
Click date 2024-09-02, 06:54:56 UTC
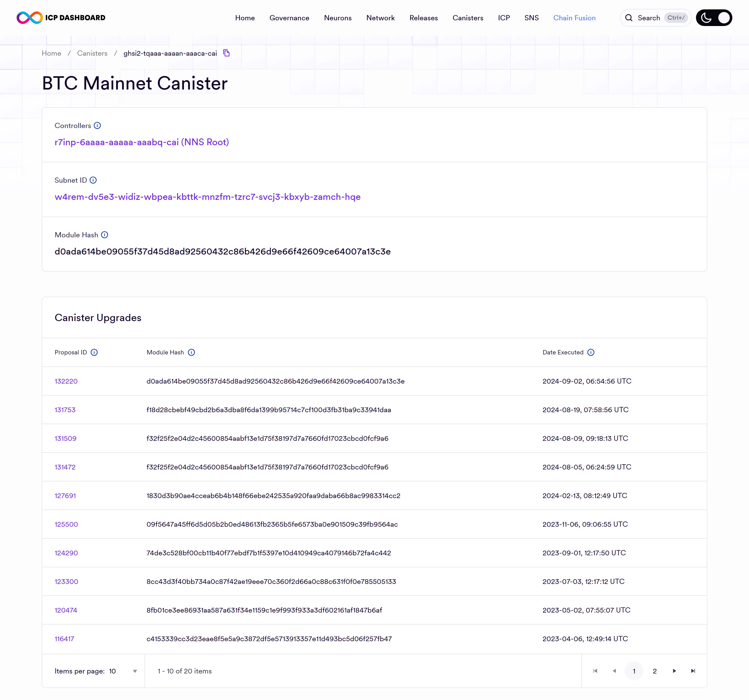coord(587,381)
